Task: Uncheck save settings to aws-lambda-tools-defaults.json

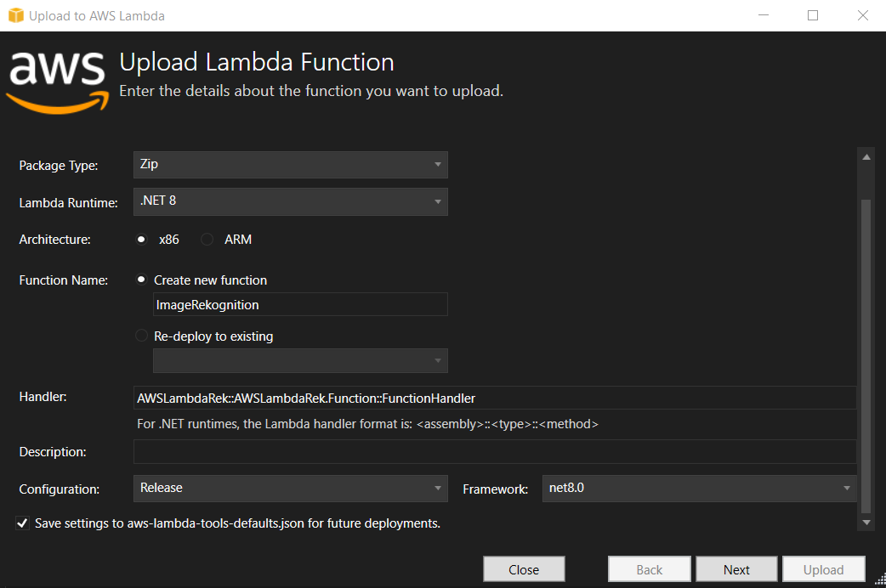Action: click(22, 523)
